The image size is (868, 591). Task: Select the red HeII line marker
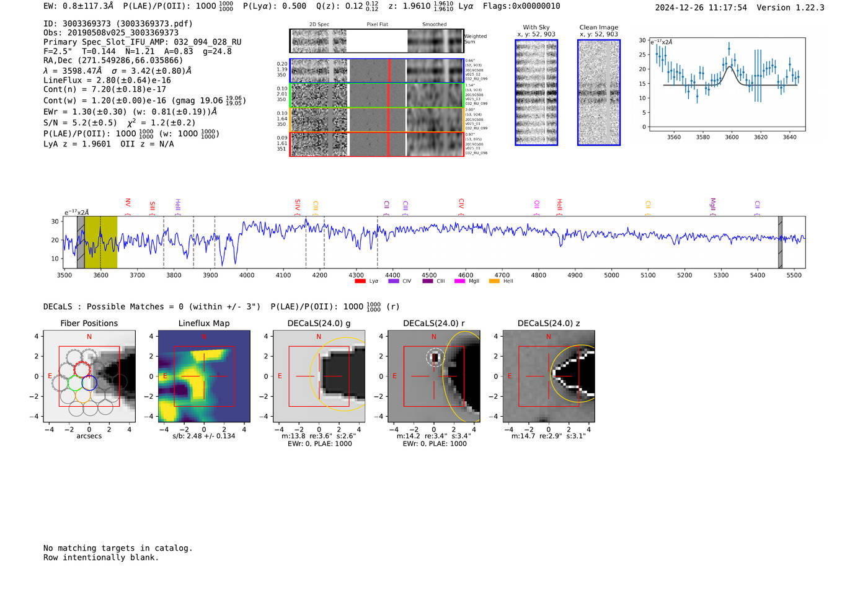pyautogui.click(x=559, y=206)
